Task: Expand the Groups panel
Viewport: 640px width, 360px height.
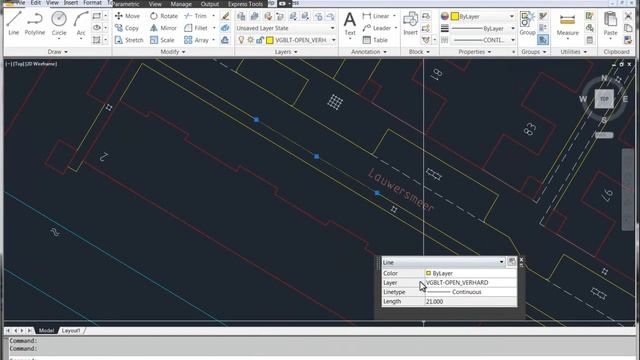Action: pos(533,52)
